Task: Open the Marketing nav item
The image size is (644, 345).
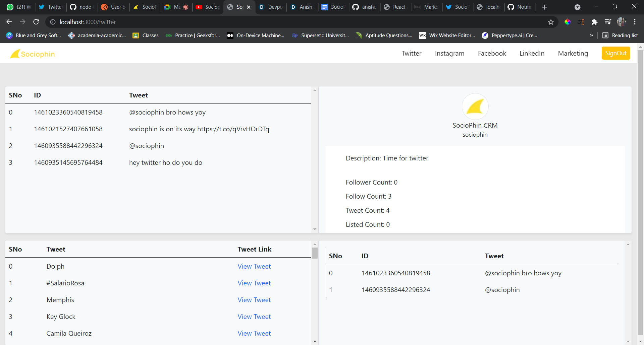Action: tap(573, 53)
